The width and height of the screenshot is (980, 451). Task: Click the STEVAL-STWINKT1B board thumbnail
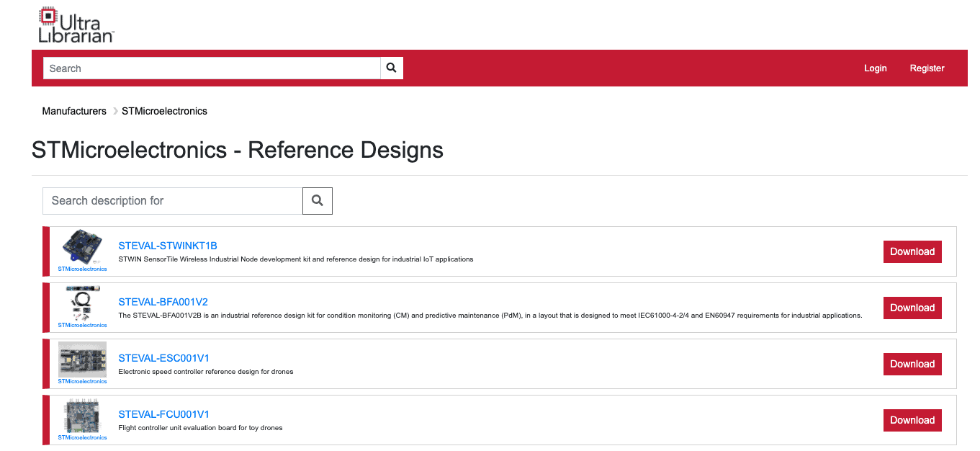click(x=82, y=246)
